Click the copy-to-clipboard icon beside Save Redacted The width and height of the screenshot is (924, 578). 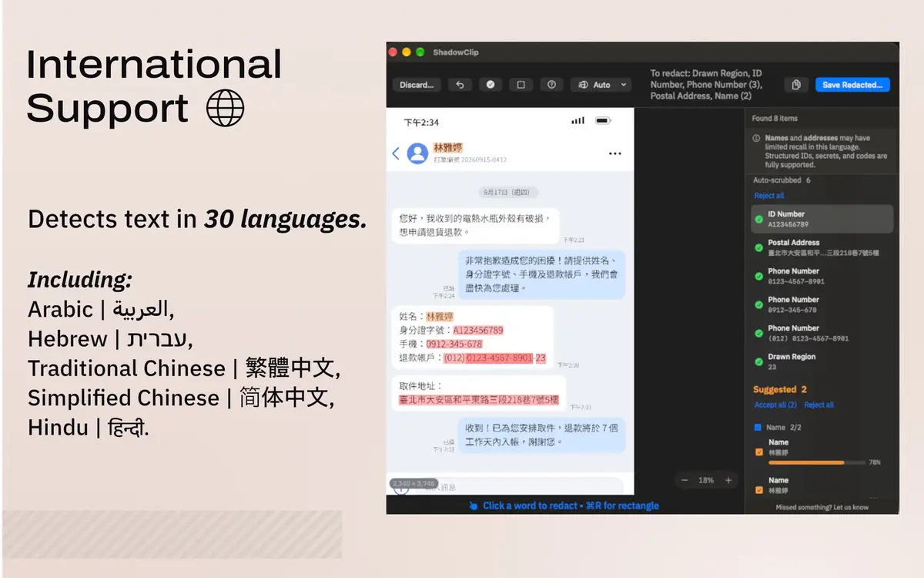tap(796, 85)
